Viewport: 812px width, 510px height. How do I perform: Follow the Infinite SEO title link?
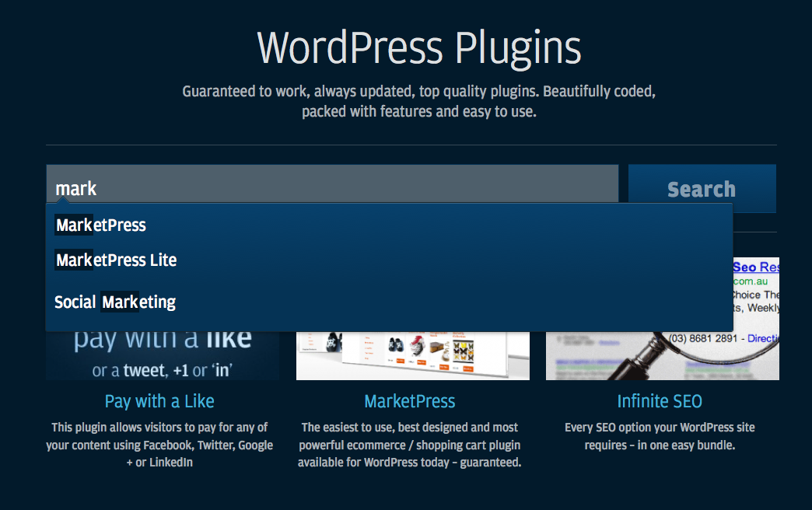[x=660, y=401]
